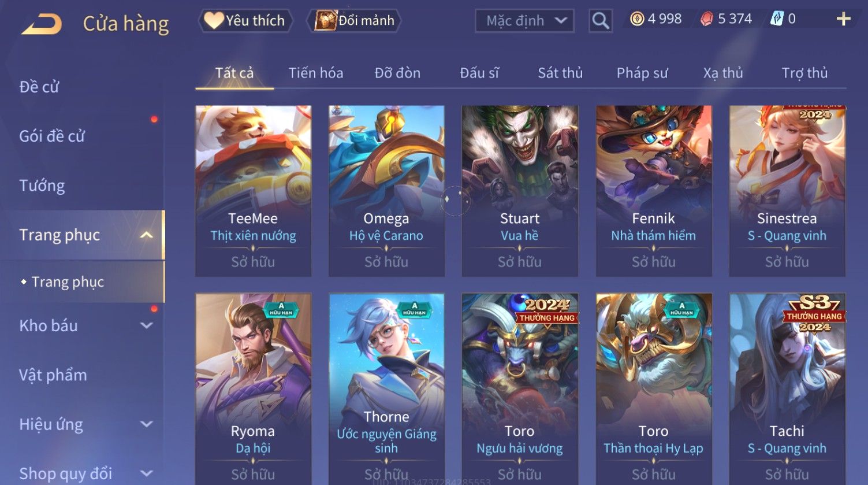Click the plus icon to add currency
The width and height of the screenshot is (868, 485).
(x=843, y=19)
